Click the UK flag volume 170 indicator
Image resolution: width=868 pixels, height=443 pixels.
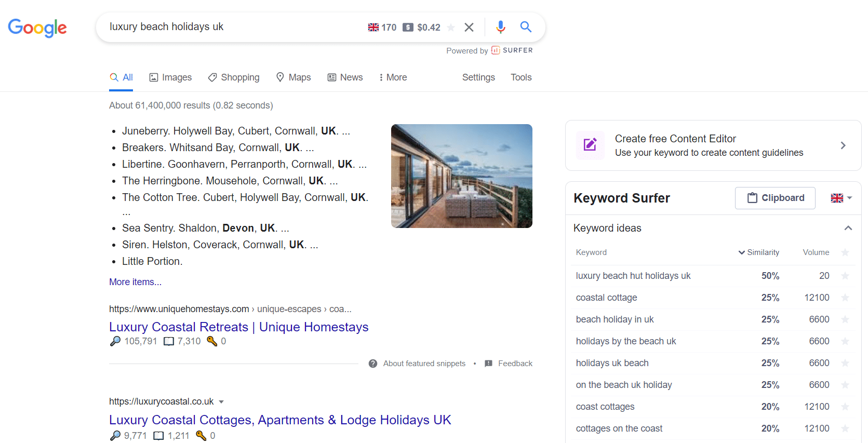(x=382, y=27)
